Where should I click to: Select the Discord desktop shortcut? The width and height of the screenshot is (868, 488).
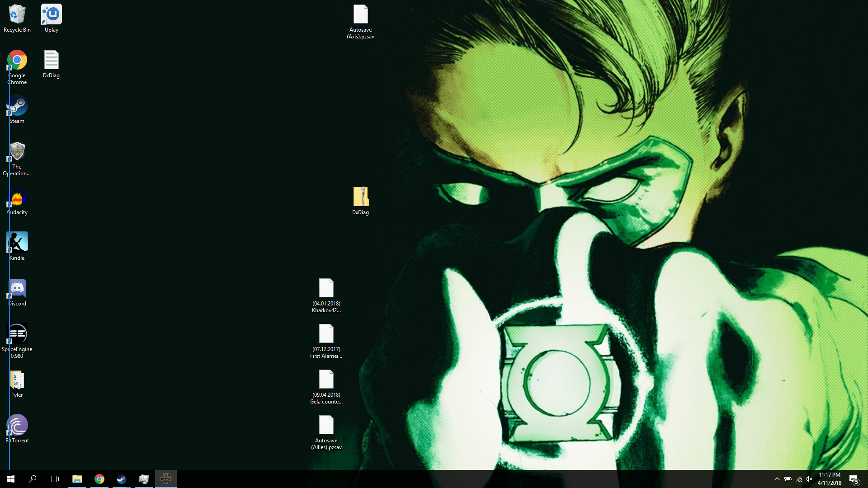coord(17,293)
